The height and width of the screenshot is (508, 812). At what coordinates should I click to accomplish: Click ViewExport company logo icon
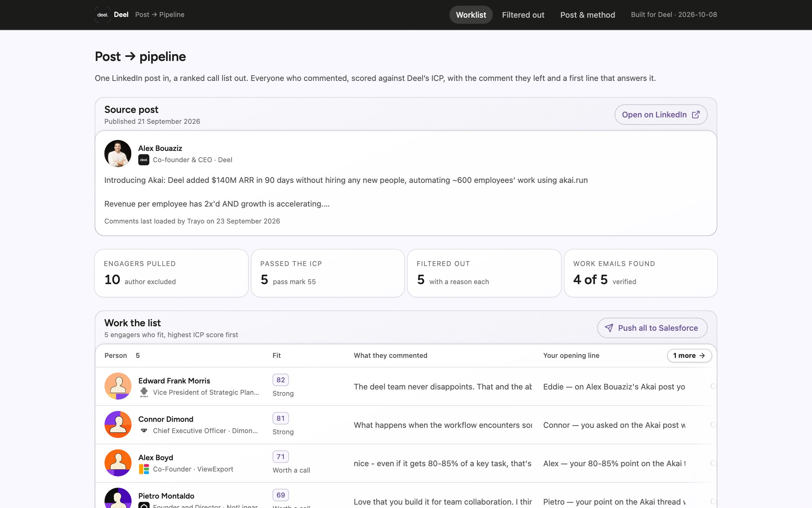144,469
